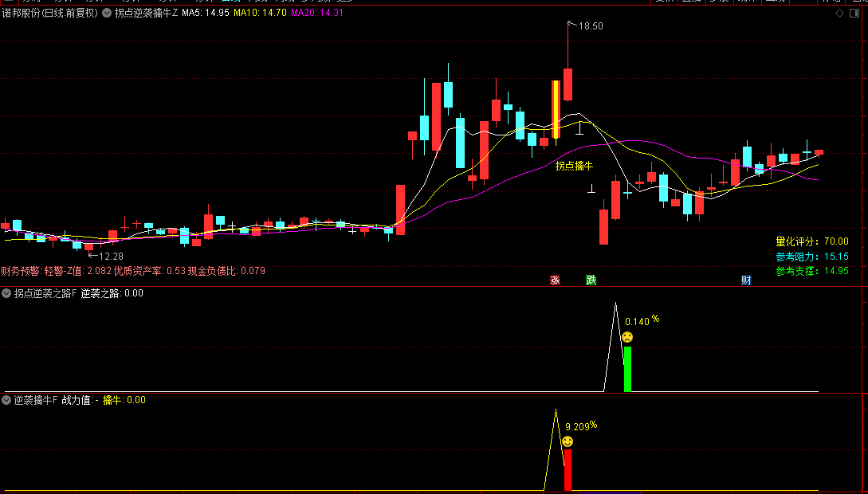The width and height of the screenshot is (868, 494).
Task: Click the indicator name 拐点逆袭之路F
Action: (45, 293)
